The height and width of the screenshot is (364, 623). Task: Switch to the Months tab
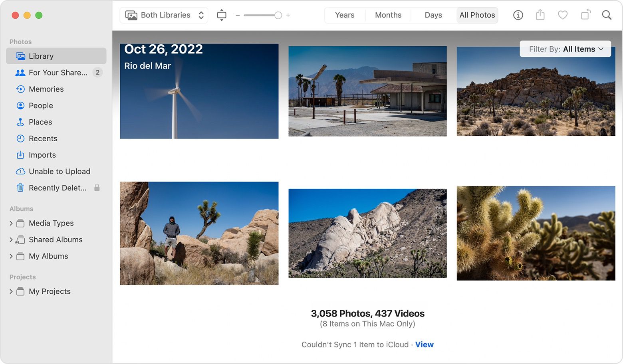click(x=388, y=15)
